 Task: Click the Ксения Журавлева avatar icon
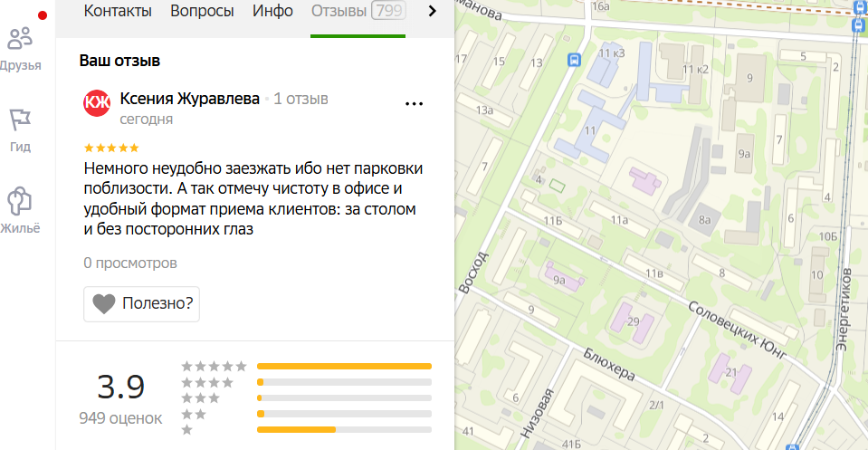(x=97, y=103)
